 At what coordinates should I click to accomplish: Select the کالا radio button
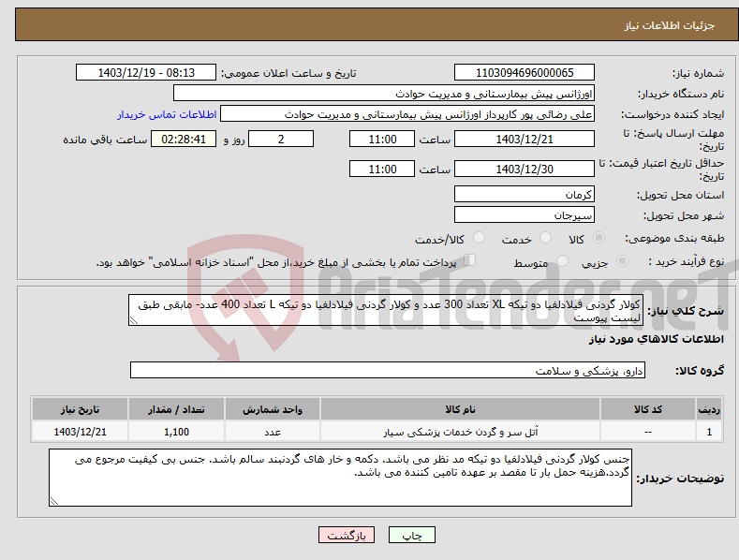pyautogui.click(x=599, y=238)
